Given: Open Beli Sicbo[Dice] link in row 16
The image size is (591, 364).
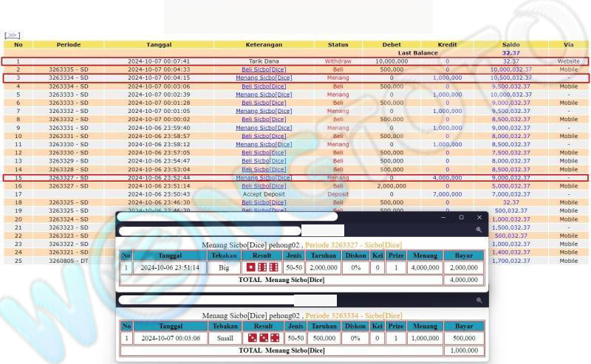Looking at the screenshot, I should pyautogui.click(x=264, y=186).
